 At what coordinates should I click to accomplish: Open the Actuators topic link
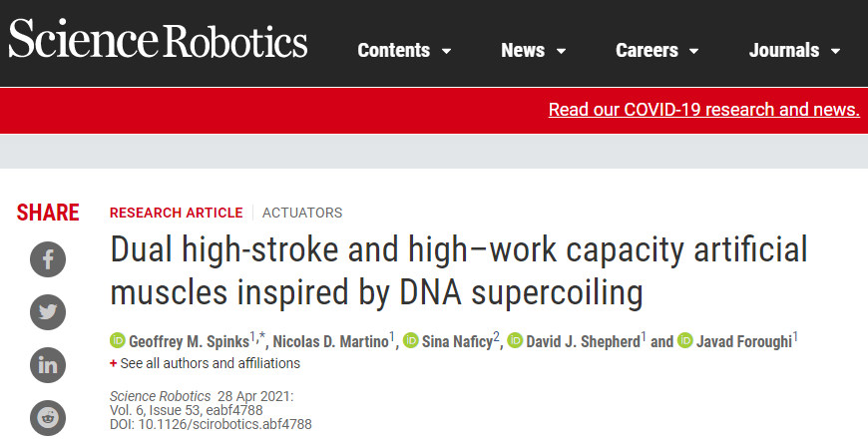[302, 213]
